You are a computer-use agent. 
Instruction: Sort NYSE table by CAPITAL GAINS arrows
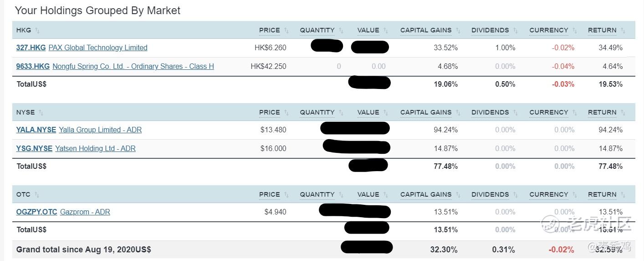pyautogui.click(x=458, y=113)
